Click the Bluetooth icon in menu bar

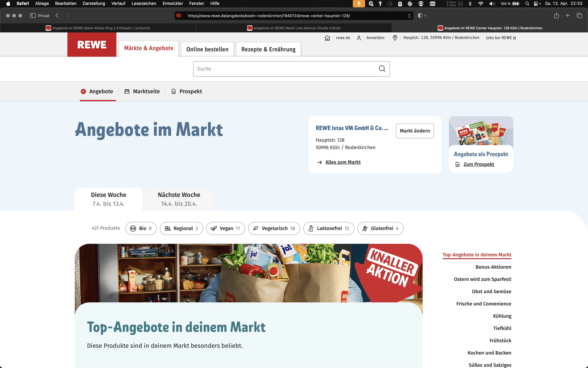point(470,3)
